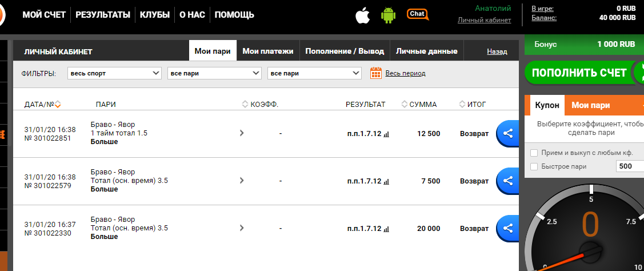Open the Android app link
Viewport: 644px width, 271px height.
click(x=389, y=15)
